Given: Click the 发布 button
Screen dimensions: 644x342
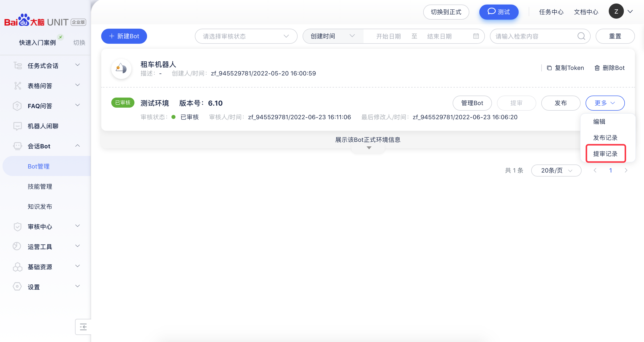Looking at the screenshot, I should 561,103.
